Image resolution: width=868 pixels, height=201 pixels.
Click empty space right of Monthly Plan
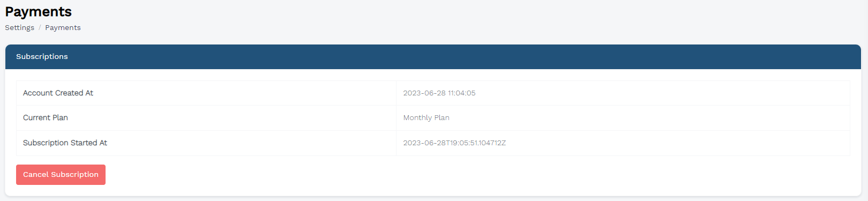648,118
